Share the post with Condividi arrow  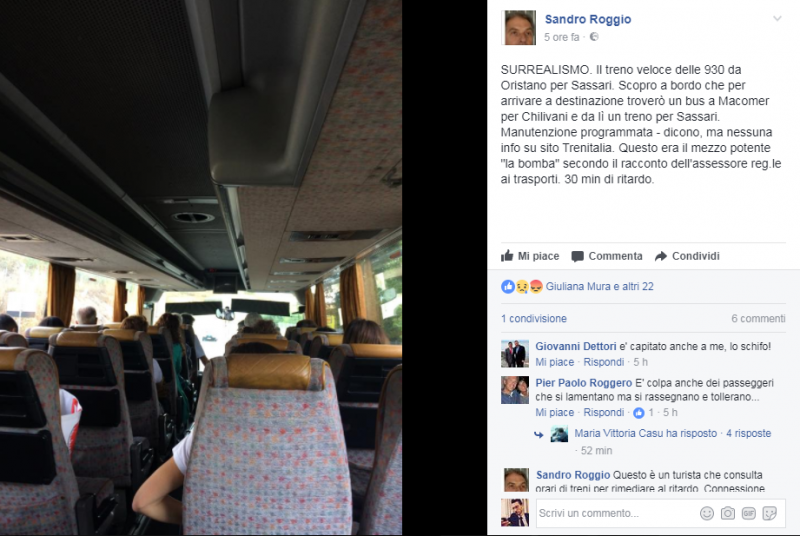pyautogui.click(x=687, y=256)
